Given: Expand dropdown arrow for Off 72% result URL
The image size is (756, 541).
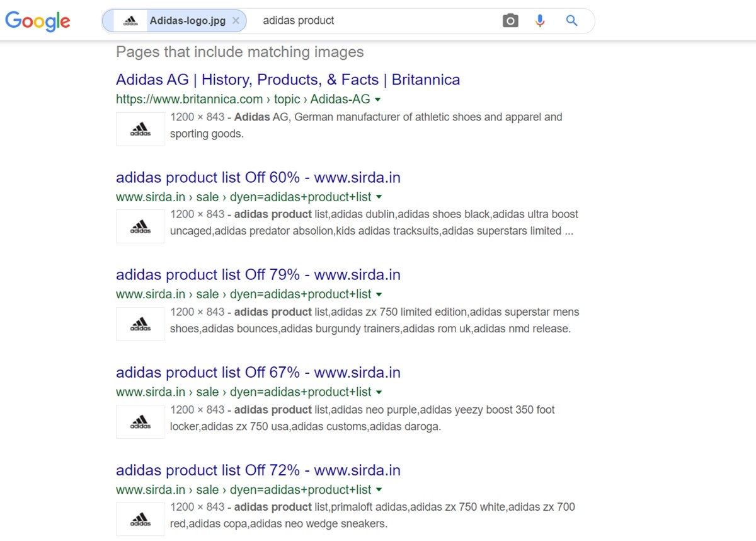Looking at the screenshot, I should click(x=379, y=490).
